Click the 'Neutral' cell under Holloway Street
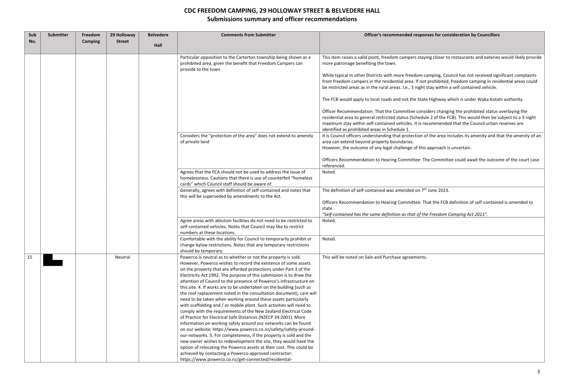The height and width of the screenshot is (392, 564). point(122,257)
